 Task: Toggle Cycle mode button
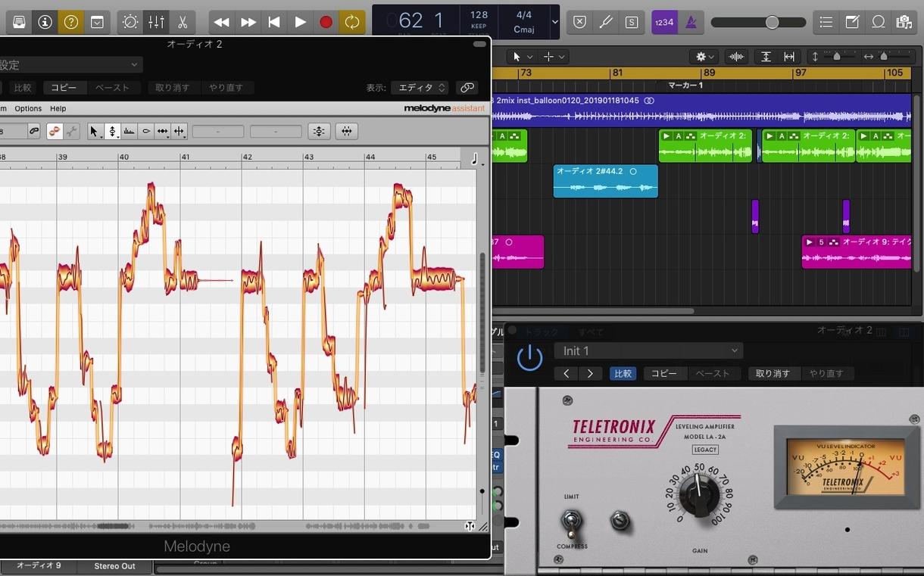point(352,22)
